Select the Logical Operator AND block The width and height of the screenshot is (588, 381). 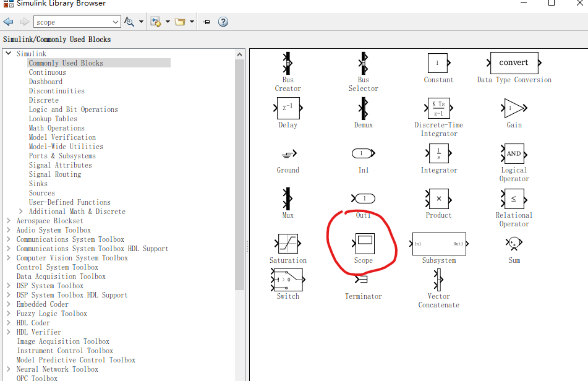(514, 153)
